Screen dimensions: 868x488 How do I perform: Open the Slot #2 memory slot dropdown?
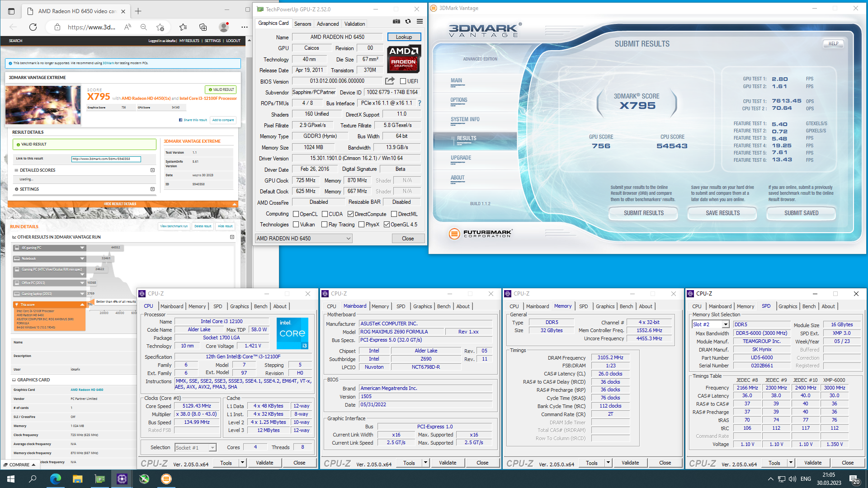[711, 324]
